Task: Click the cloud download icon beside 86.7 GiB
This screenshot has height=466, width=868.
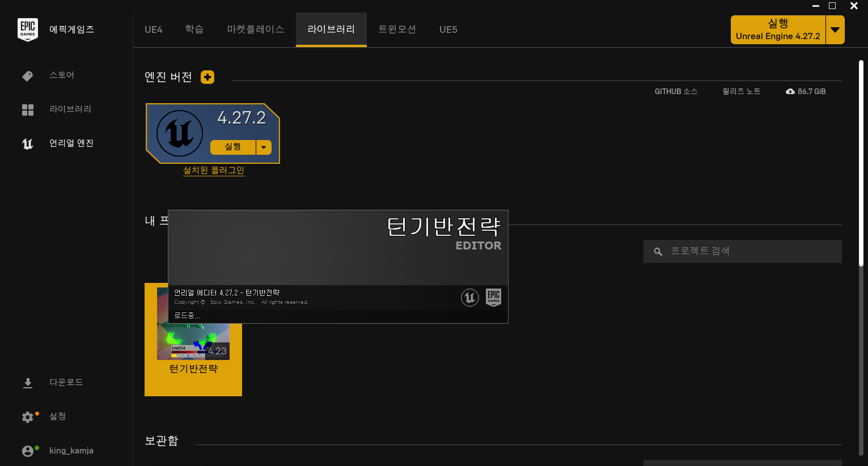Action: pos(790,91)
